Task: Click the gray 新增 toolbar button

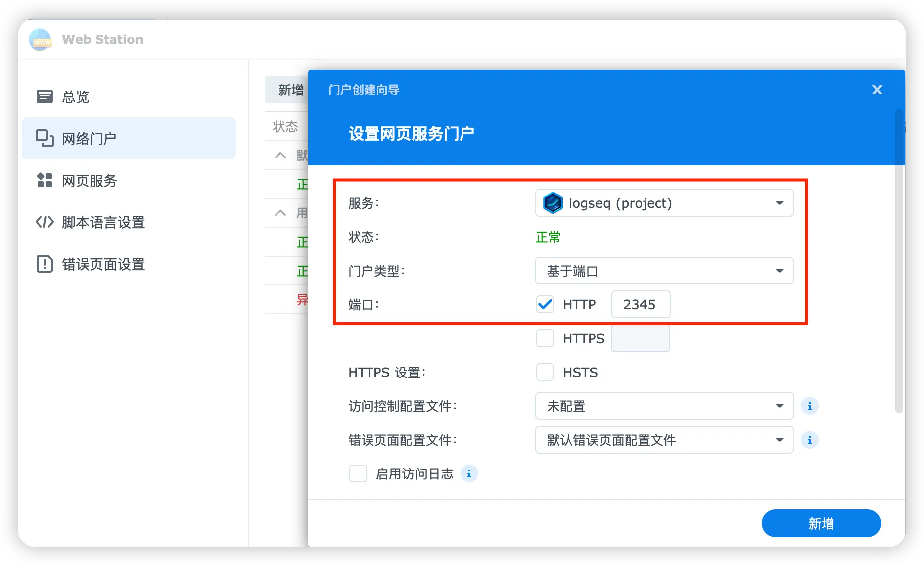Action: tap(287, 90)
